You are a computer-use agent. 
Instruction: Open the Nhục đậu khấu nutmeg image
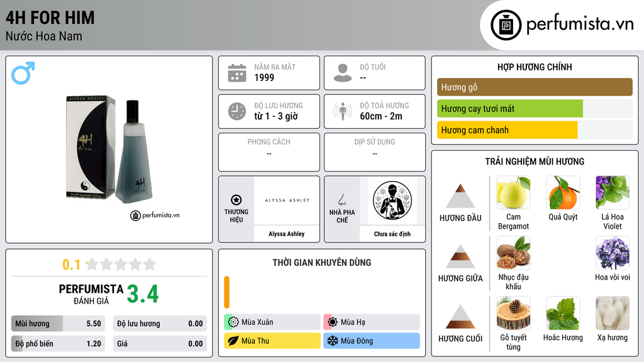click(513, 253)
